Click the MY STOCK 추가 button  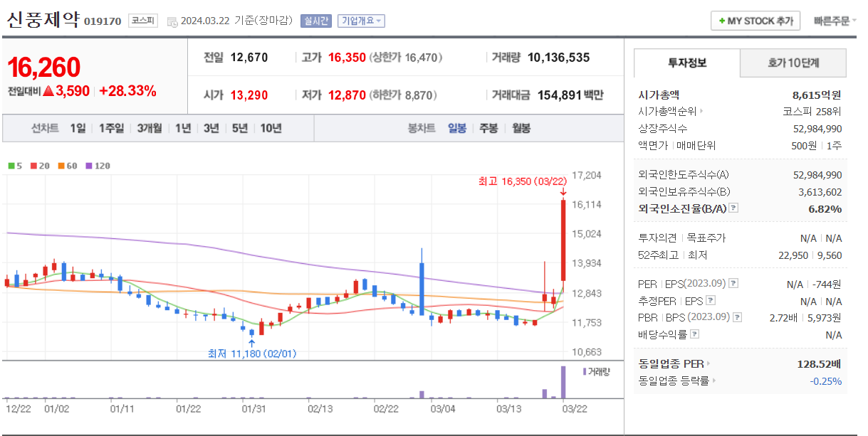click(755, 21)
